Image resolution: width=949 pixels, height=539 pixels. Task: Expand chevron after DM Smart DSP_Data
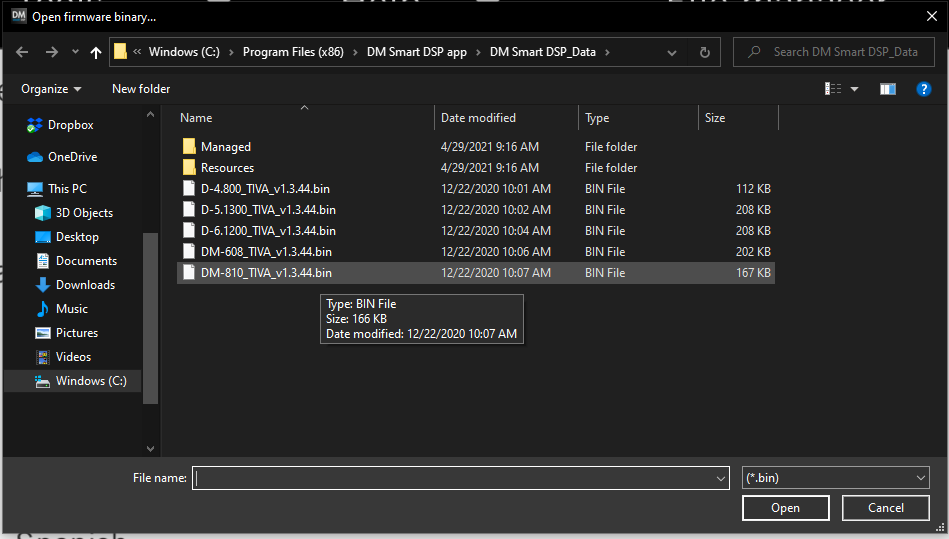607,53
